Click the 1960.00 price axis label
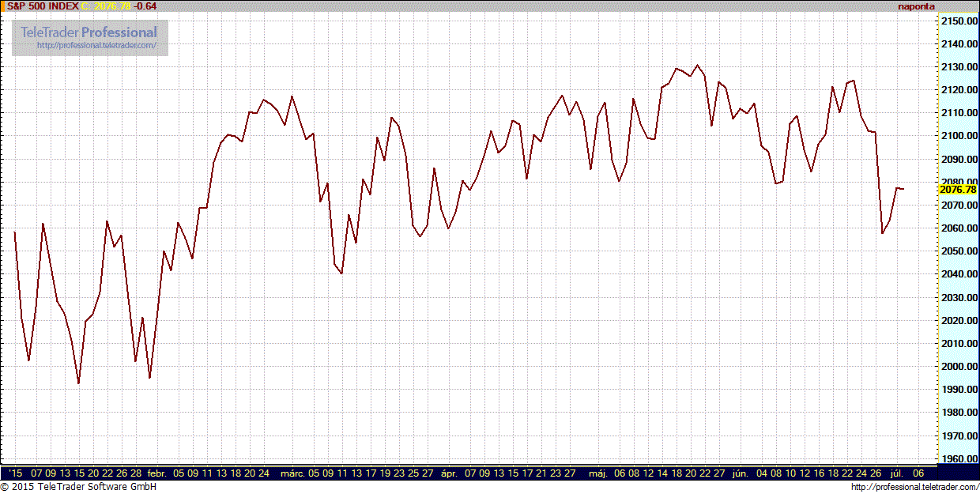Image resolution: width=980 pixels, height=494 pixels. tap(959, 459)
